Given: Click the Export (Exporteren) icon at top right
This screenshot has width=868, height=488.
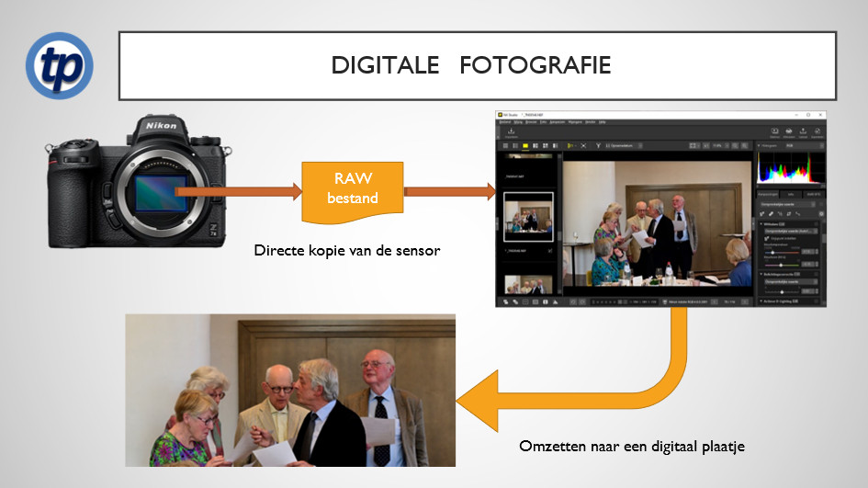Looking at the screenshot, I should point(817,132).
